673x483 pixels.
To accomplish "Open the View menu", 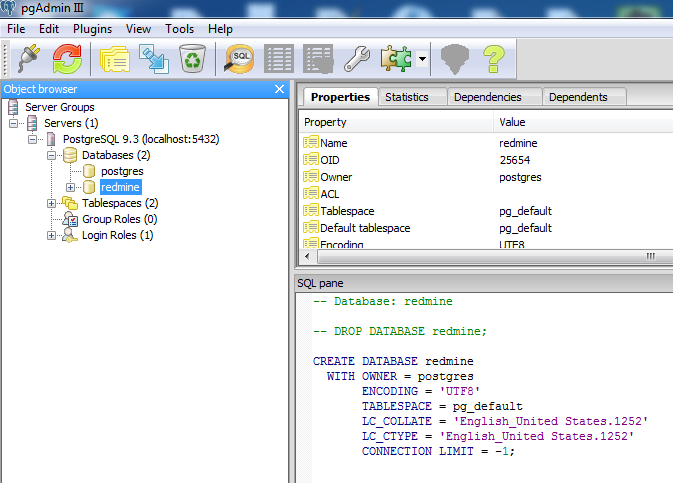I will click(138, 29).
